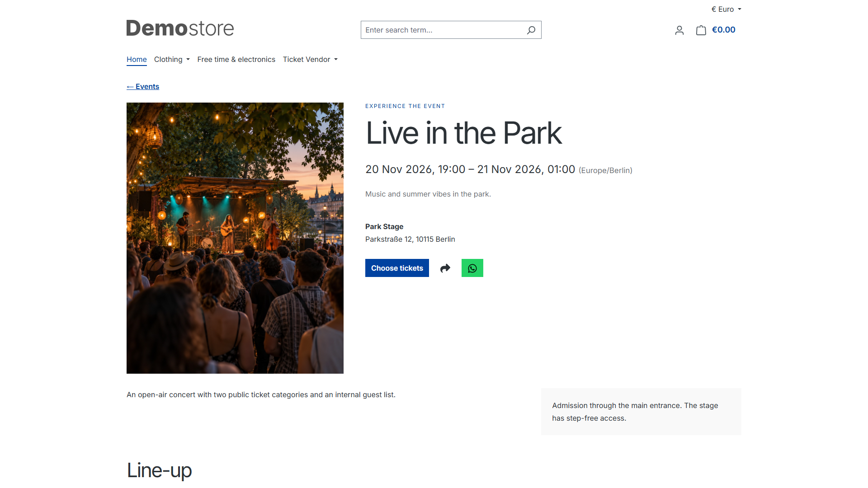
Task: Click the Demostore logo
Action: click(x=180, y=28)
